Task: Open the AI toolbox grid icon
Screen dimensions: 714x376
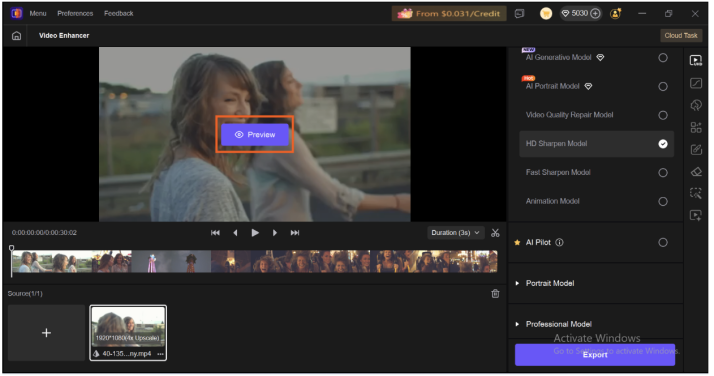Action: (x=696, y=127)
